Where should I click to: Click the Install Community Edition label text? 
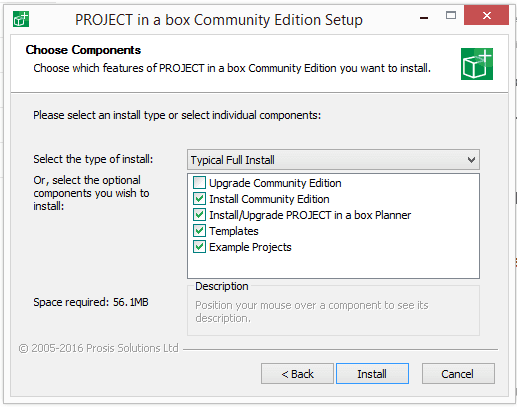click(269, 199)
